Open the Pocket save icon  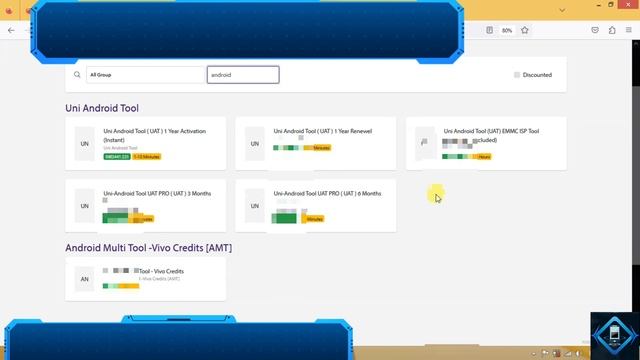[595, 30]
